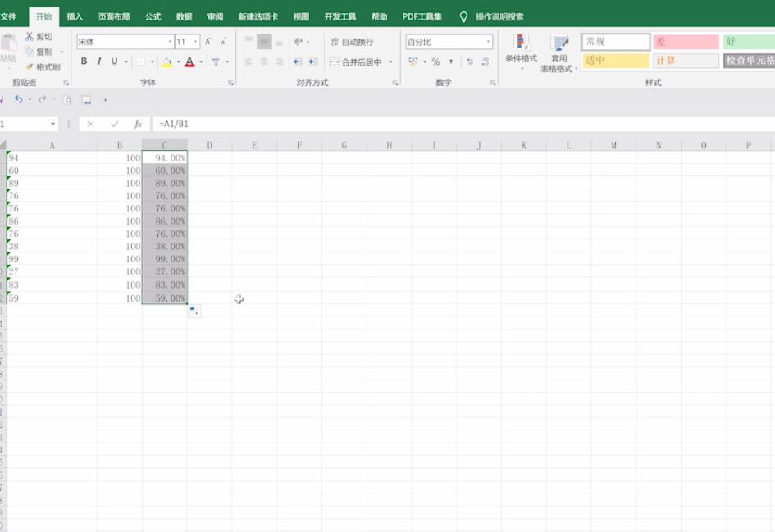Click the print preview icon
Image resolution: width=775 pixels, height=532 pixels.
coord(67,100)
